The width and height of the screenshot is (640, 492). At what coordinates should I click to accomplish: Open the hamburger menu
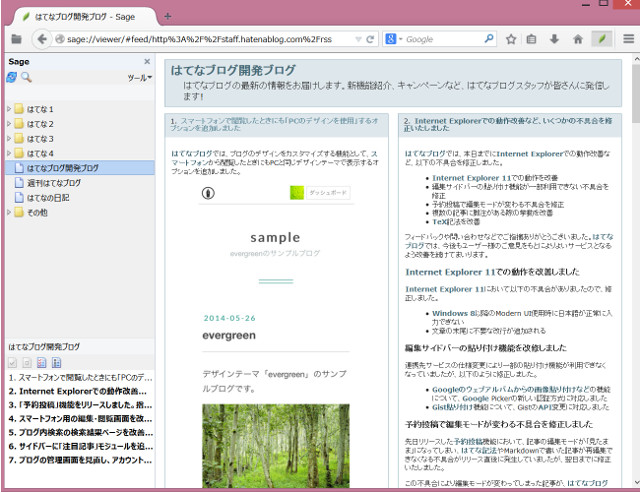coord(629,39)
